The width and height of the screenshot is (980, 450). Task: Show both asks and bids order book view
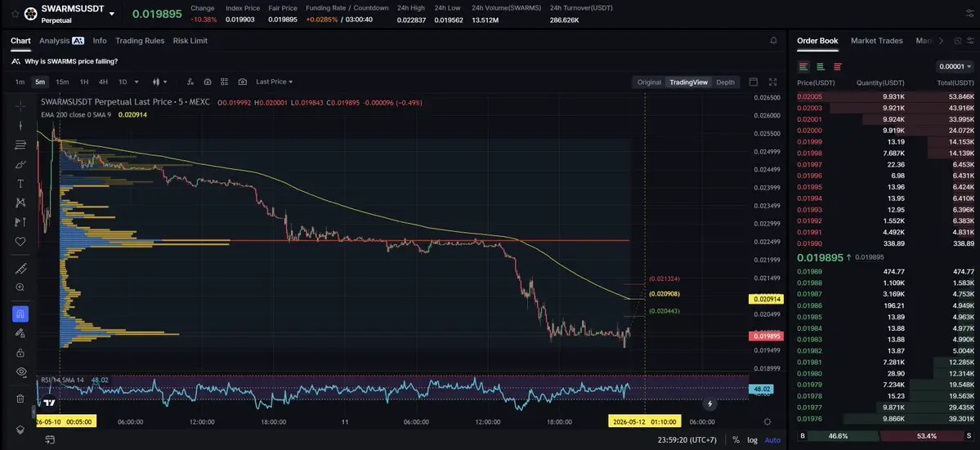[x=803, y=67]
